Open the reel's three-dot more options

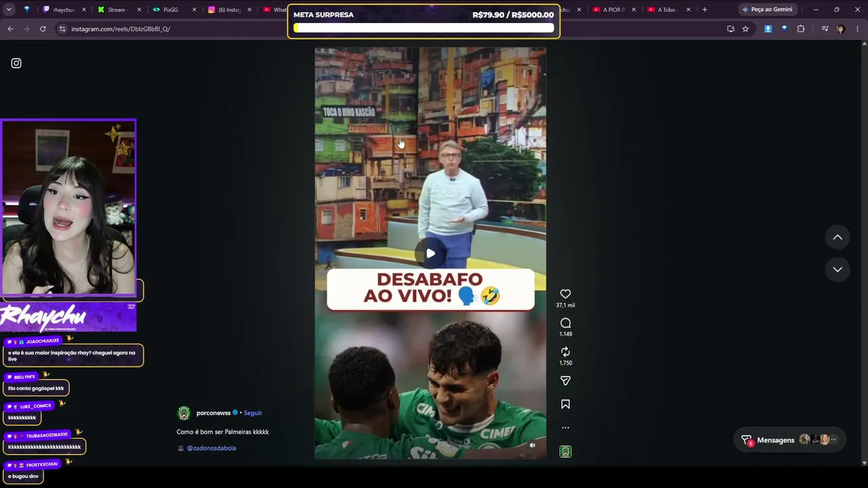[x=566, y=428]
